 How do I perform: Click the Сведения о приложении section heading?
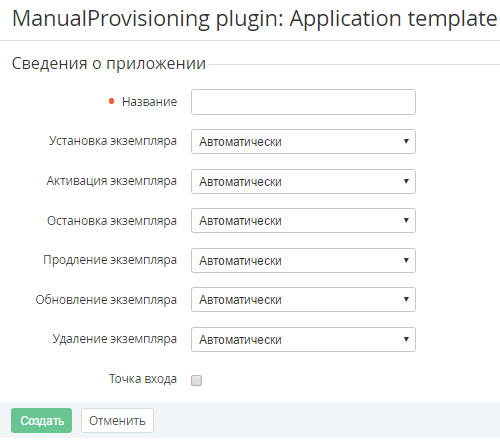point(109,64)
